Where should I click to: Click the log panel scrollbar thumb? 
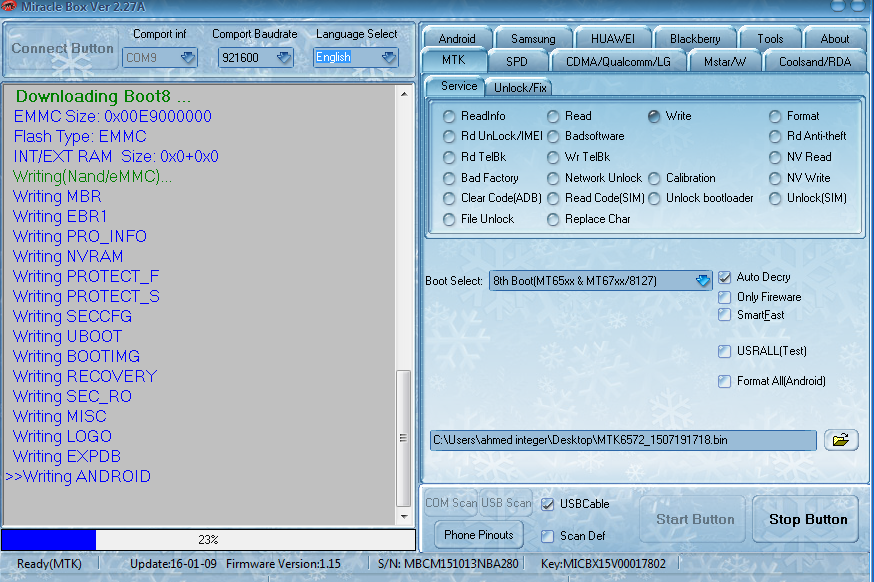click(x=404, y=438)
